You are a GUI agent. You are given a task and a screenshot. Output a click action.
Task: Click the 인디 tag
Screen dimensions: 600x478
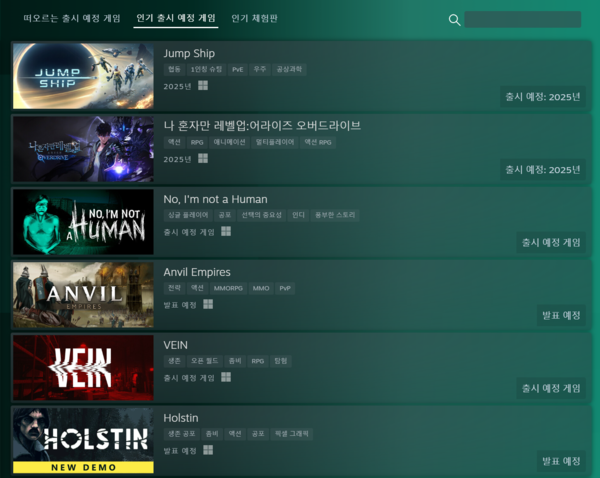298,215
